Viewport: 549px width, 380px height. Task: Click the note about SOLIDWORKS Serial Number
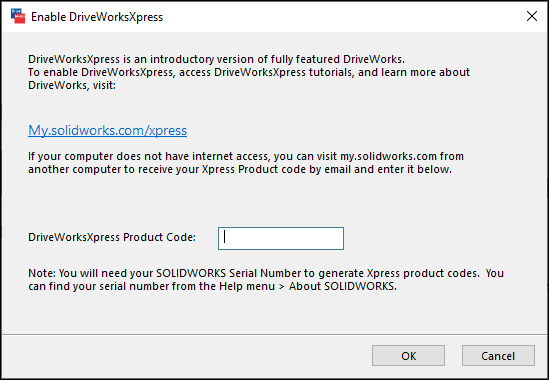coord(266,279)
